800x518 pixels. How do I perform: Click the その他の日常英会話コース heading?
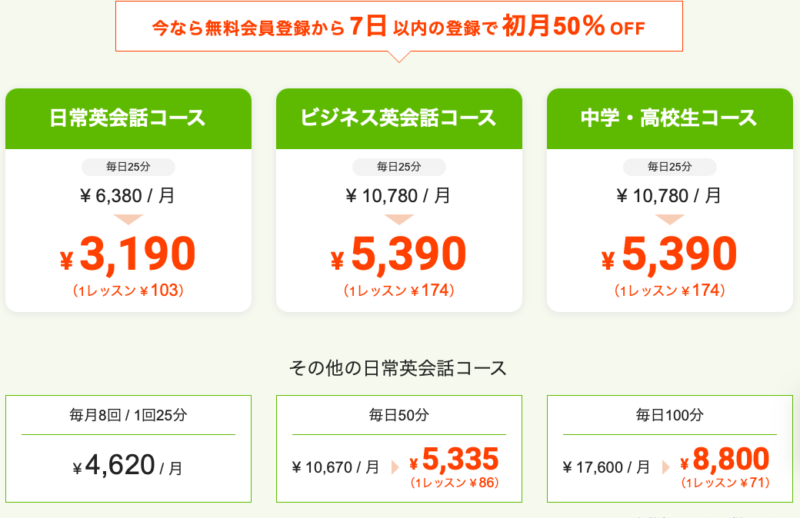(x=398, y=368)
